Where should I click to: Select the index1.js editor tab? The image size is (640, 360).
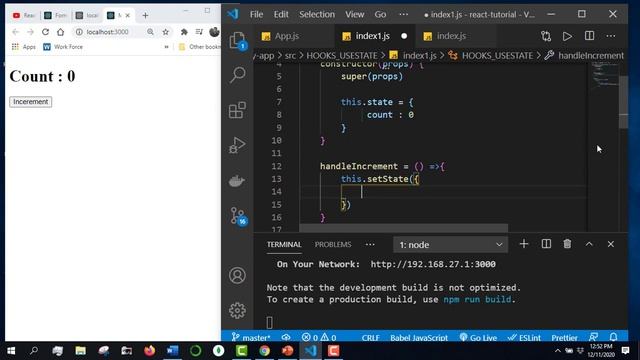pos(372,36)
